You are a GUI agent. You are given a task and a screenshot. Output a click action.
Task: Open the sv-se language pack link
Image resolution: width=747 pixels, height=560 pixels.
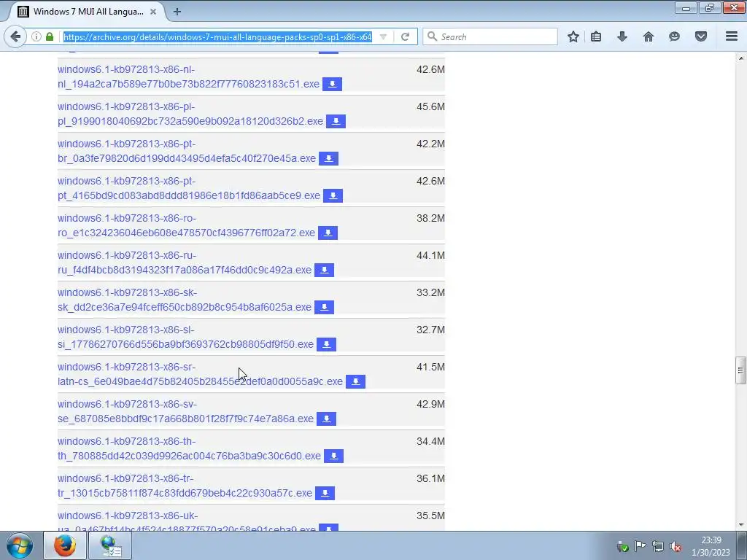point(186,411)
